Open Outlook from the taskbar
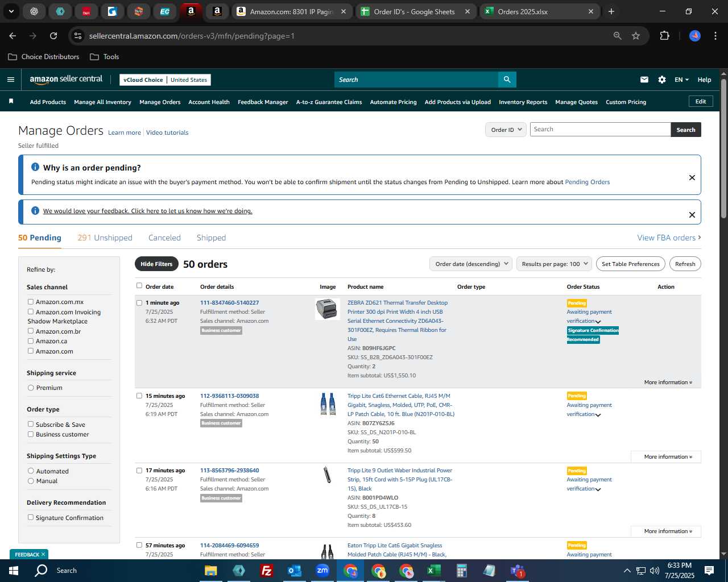The width and height of the screenshot is (728, 582). [x=294, y=571]
